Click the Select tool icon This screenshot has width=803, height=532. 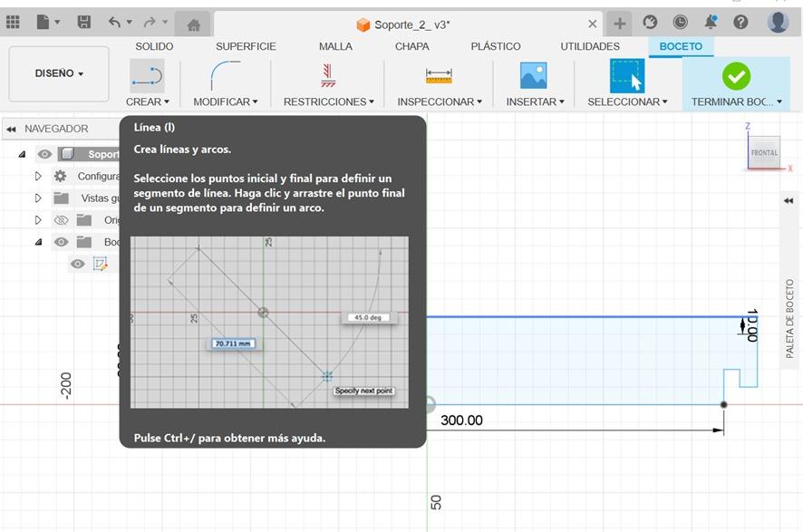coord(627,76)
